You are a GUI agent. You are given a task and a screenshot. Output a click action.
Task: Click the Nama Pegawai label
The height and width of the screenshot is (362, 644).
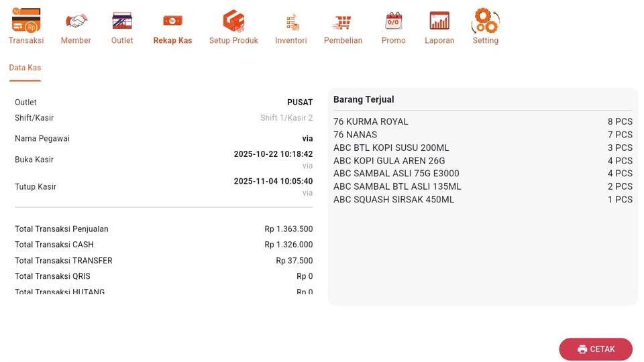[42, 139]
